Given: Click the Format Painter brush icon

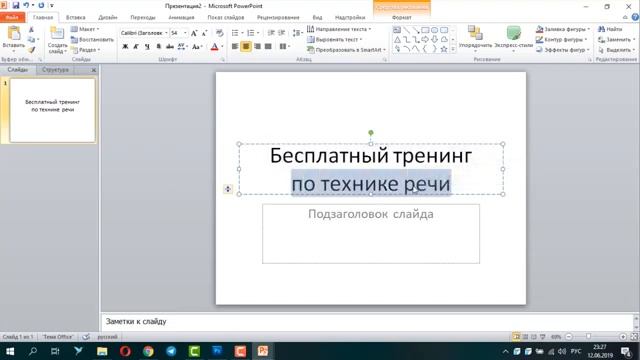Looking at the screenshot, I should tap(31, 50).
